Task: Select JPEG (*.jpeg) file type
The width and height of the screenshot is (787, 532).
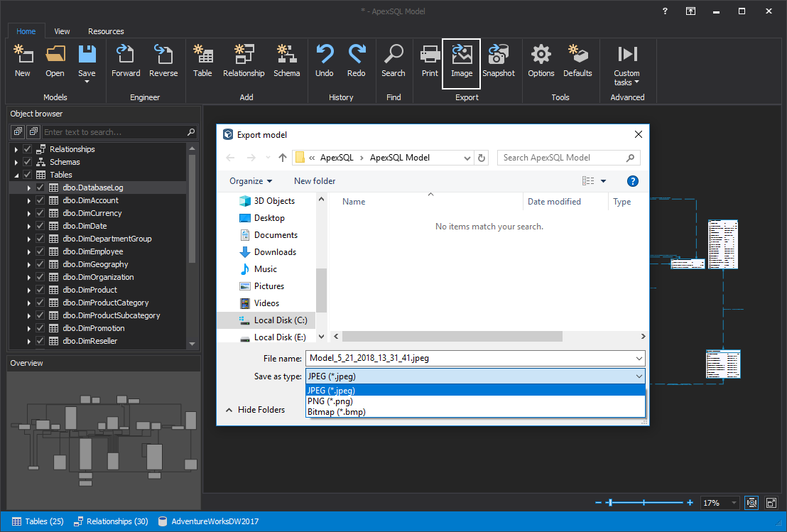Action: pos(475,390)
